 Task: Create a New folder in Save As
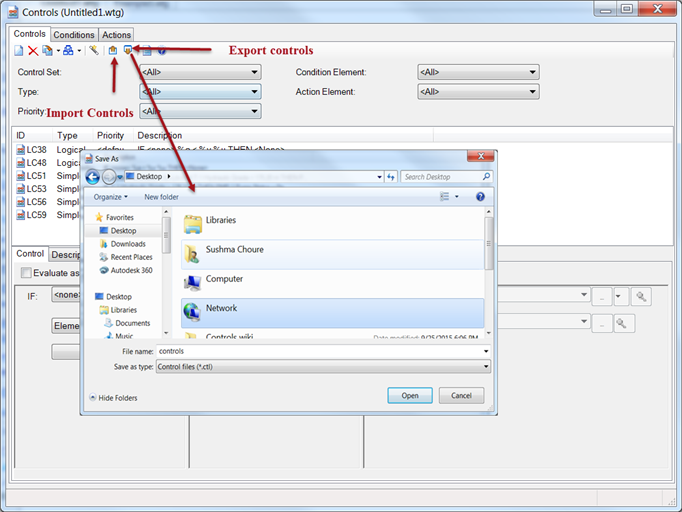pyautogui.click(x=161, y=197)
